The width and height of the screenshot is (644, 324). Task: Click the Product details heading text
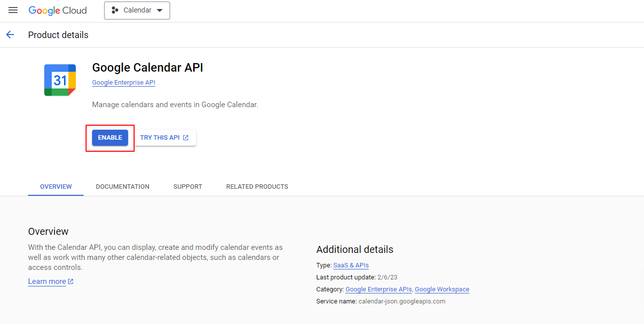coord(58,35)
